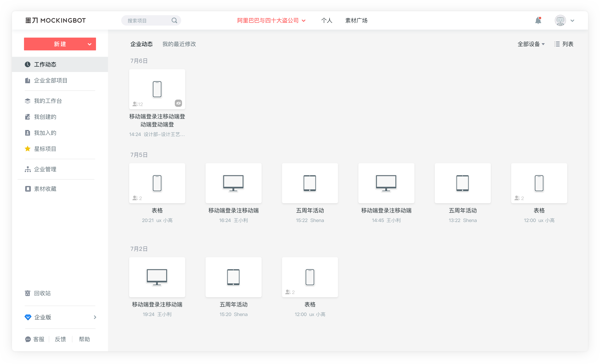
Task: Click the 搜索项目 search field
Action: click(151, 20)
